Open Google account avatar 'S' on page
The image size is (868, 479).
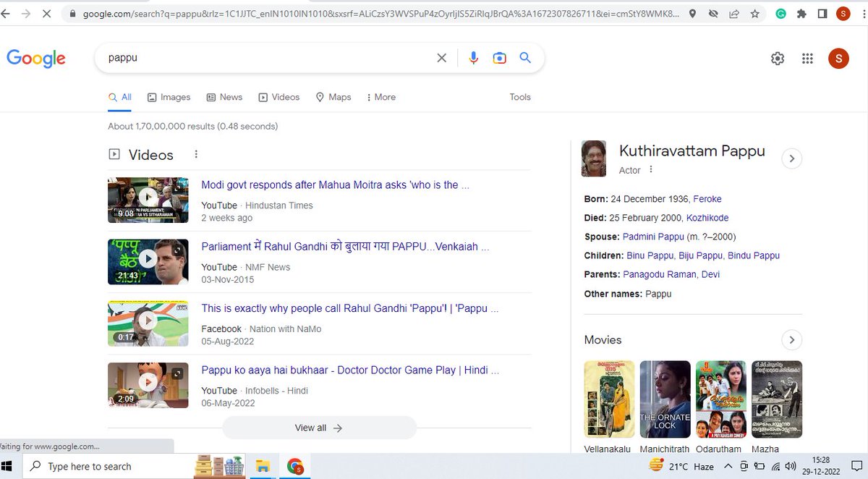(838, 59)
